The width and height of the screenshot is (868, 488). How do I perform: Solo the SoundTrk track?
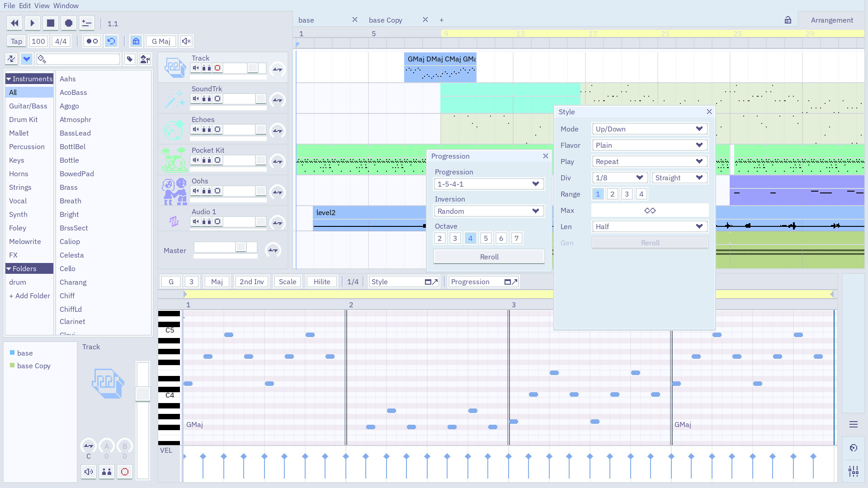(x=207, y=99)
